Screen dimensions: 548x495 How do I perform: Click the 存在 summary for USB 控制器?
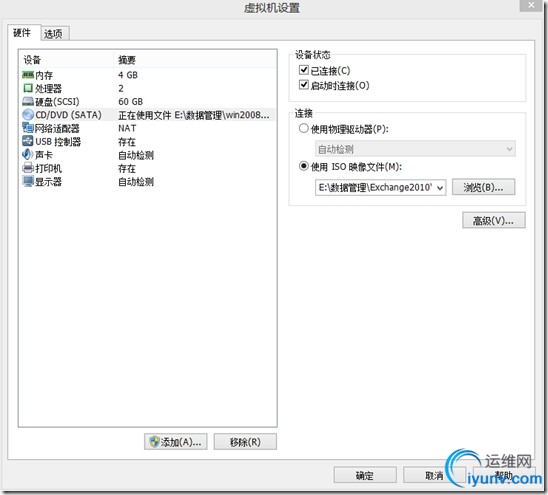127,142
